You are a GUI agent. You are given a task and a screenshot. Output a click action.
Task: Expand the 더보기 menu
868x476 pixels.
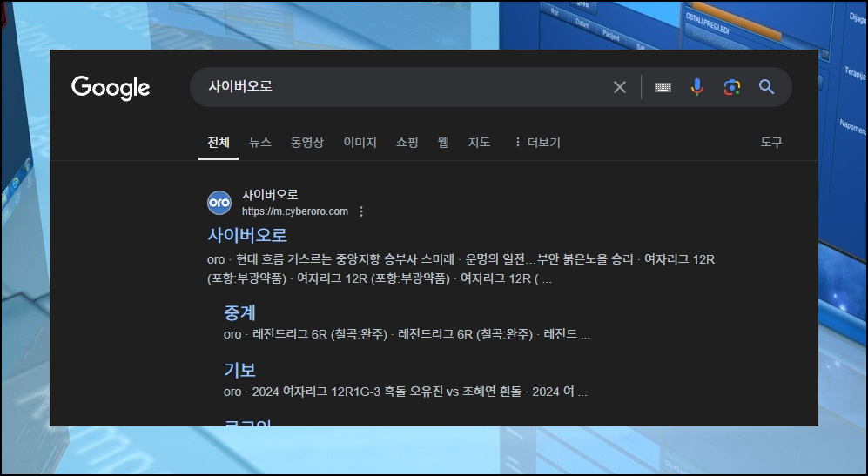tap(537, 142)
